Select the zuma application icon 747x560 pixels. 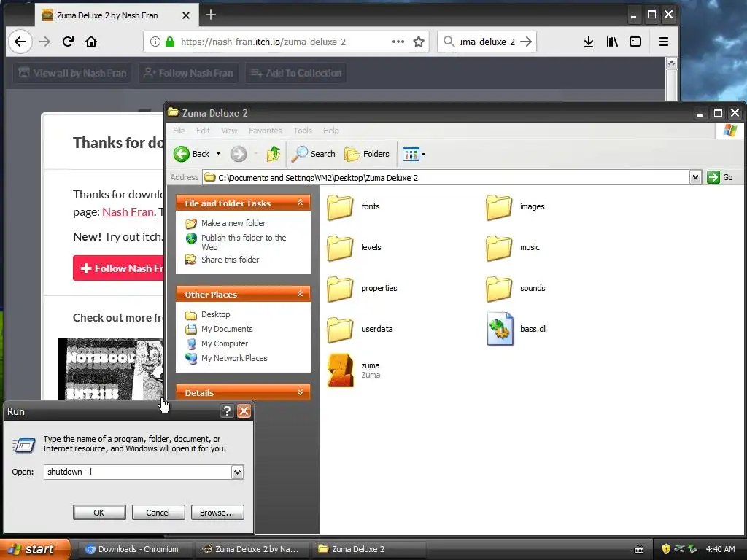click(x=340, y=370)
